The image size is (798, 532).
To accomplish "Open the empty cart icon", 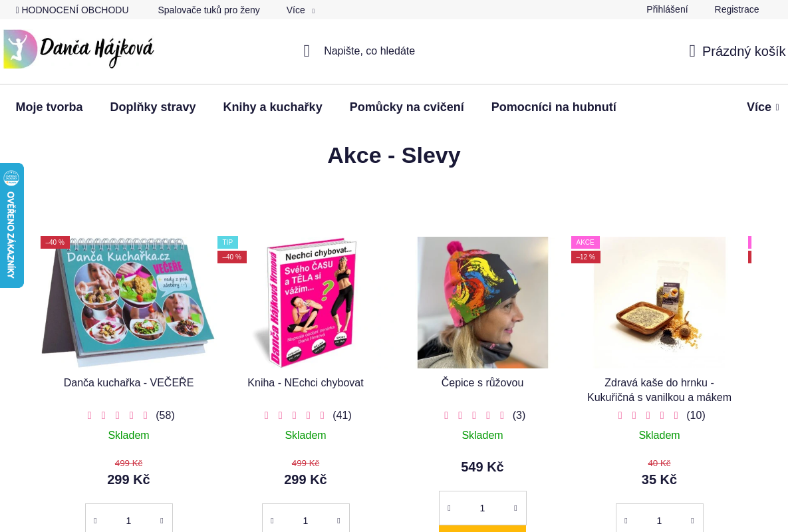I will coord(692,51).
